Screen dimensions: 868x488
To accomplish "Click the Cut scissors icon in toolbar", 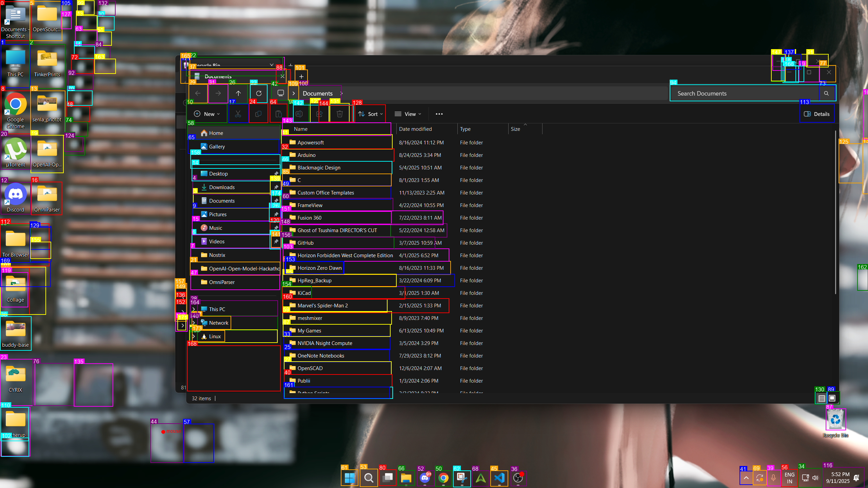I will (238, 114).
